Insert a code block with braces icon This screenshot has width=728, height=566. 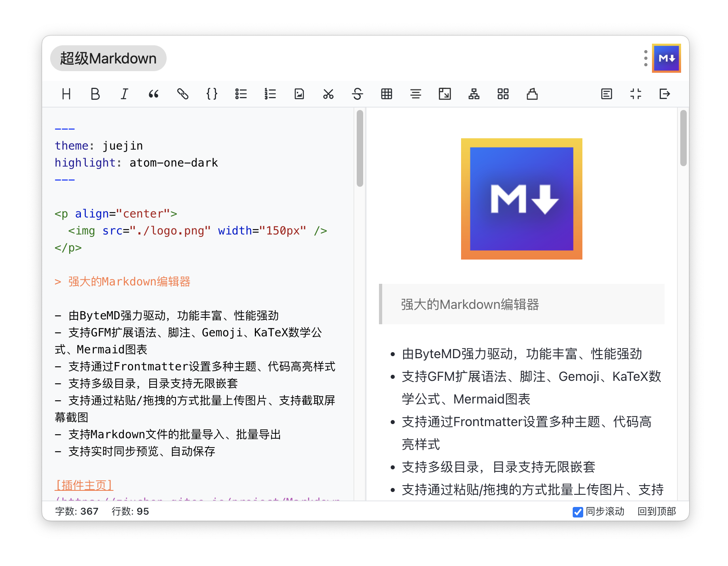tap(212, 94)
